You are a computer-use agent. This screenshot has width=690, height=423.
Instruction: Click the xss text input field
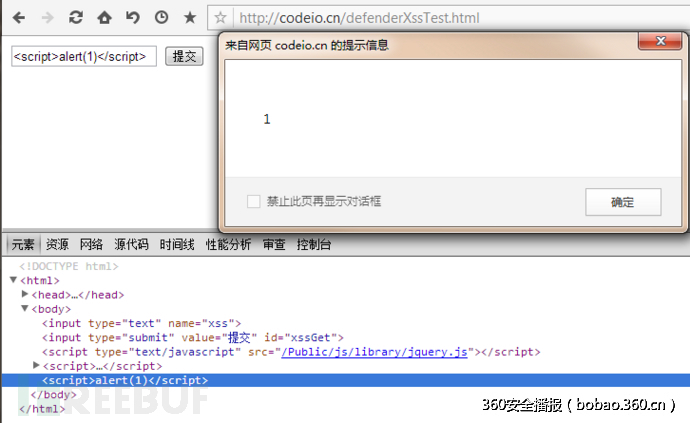(x=84, y=57)
